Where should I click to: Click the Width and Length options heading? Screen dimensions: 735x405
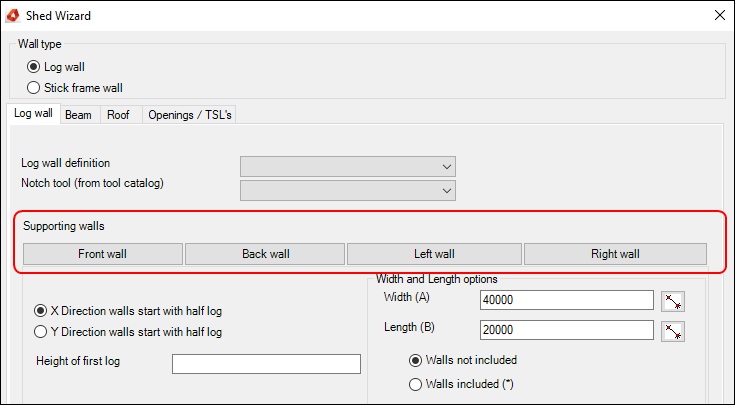(436, 279)
